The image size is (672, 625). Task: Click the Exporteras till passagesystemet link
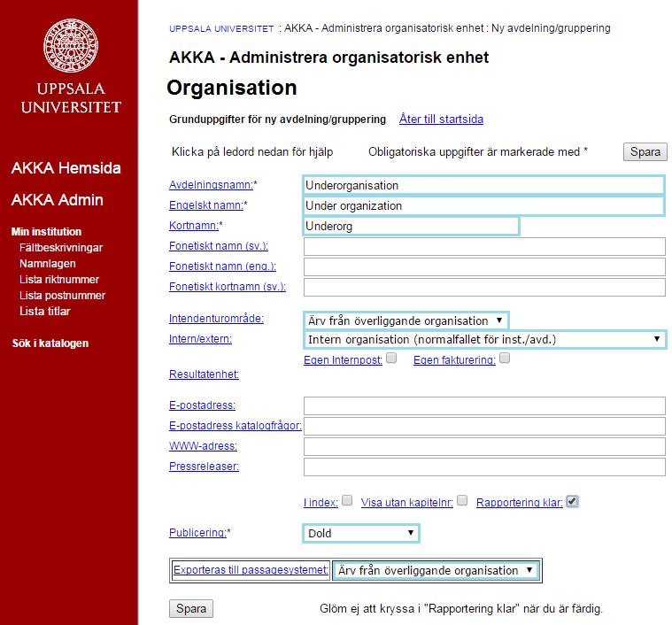pos(251,570)
